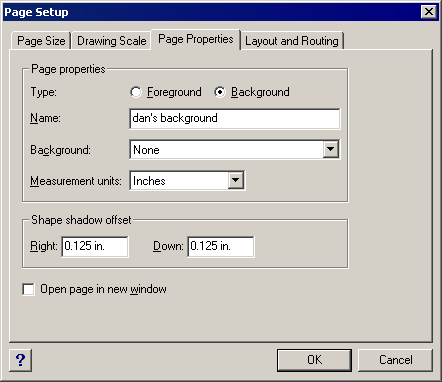Image resolution: width=442 pixels, height=382 pixels.
Task: Go to Layout and Routing tab
Action: click(x=292, y=41)
